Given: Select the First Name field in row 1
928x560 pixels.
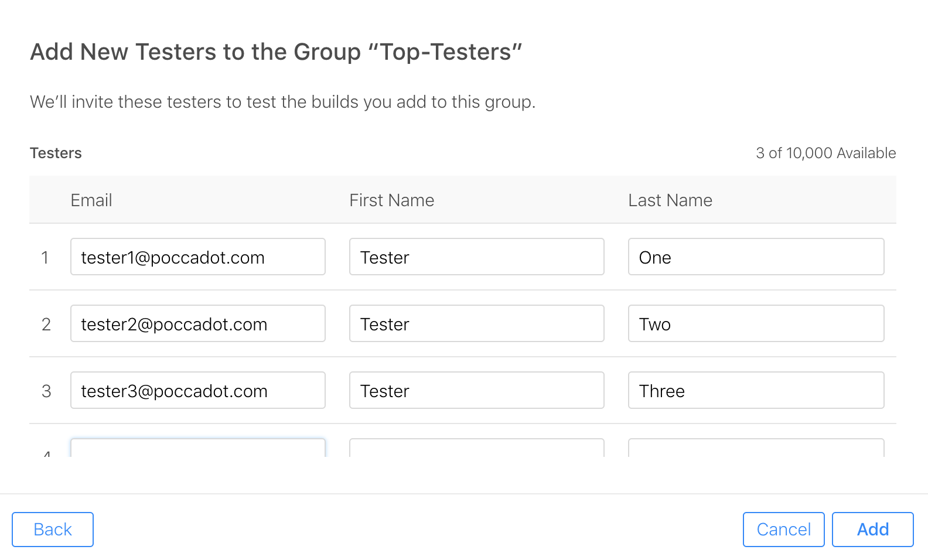Looking at the screenshot, I should click(x=477, y=257).
